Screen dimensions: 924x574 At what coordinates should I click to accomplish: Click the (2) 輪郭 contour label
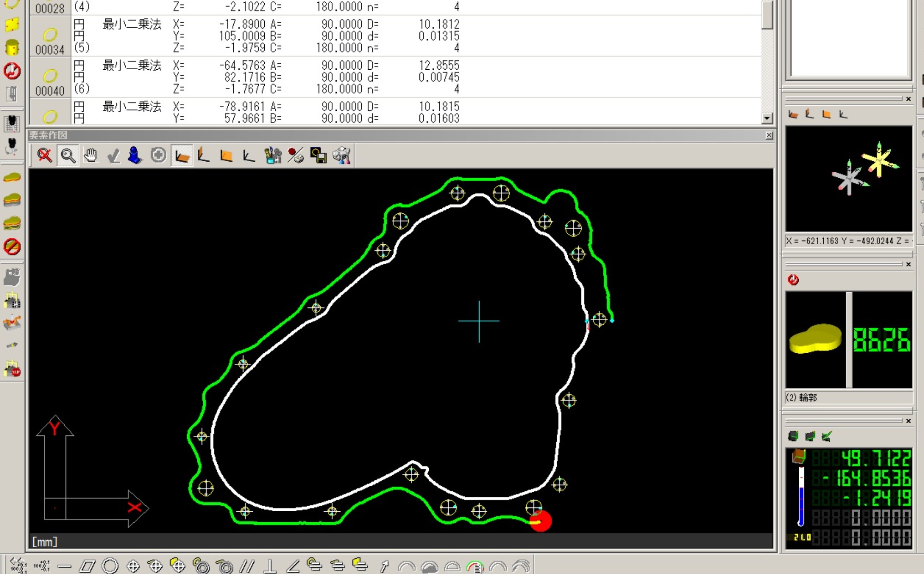coord(802,398)
